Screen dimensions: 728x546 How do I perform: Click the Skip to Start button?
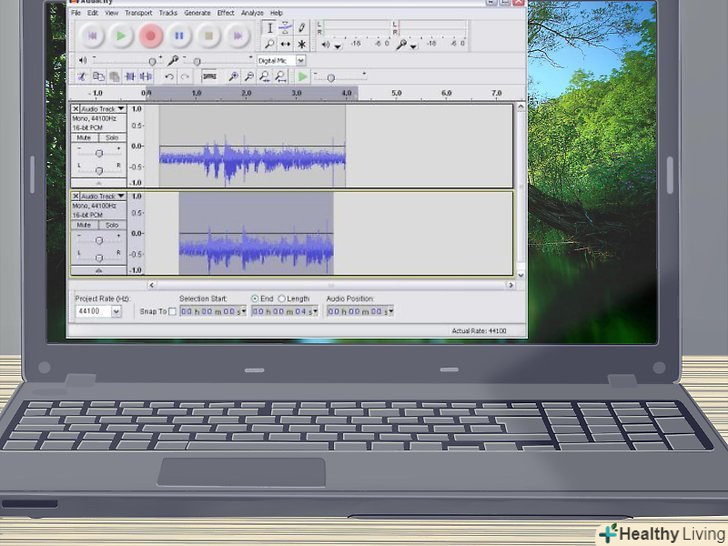point(91,36)
